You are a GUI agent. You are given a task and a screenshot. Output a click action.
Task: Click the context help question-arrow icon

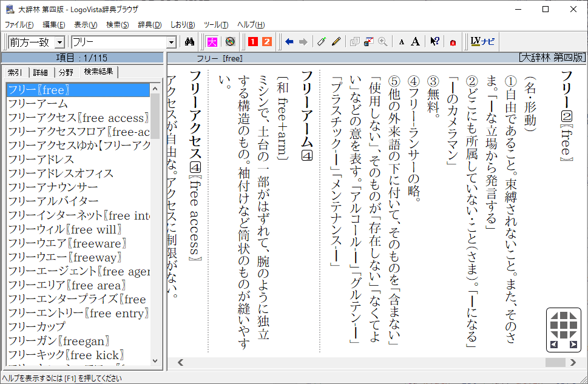434,42
